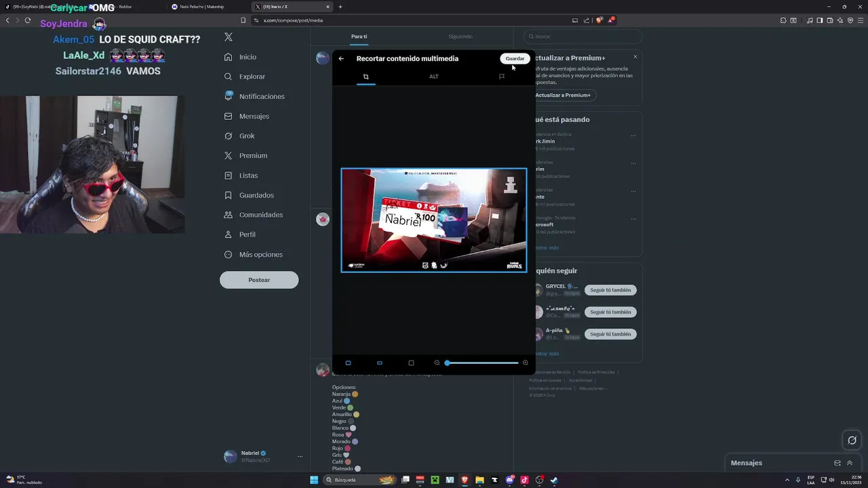
Task: Click the Política de Privacidad link
Action: (596, 372)
